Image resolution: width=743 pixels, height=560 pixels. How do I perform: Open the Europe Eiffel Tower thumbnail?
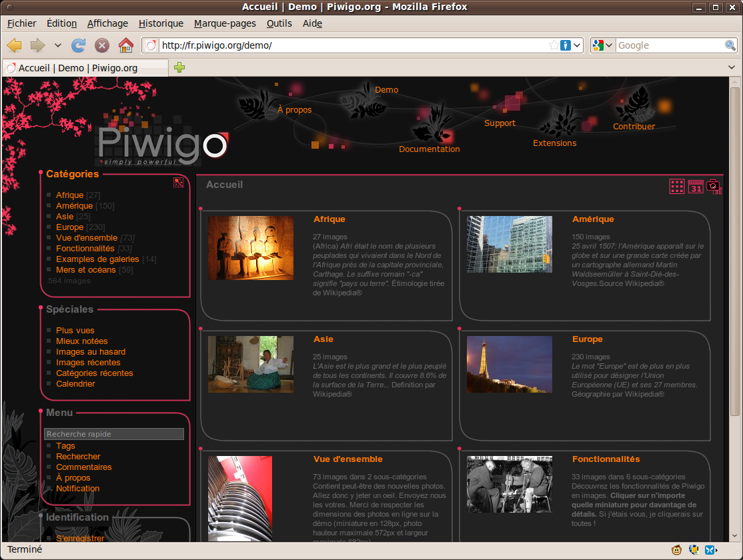(x=510, y=364)
